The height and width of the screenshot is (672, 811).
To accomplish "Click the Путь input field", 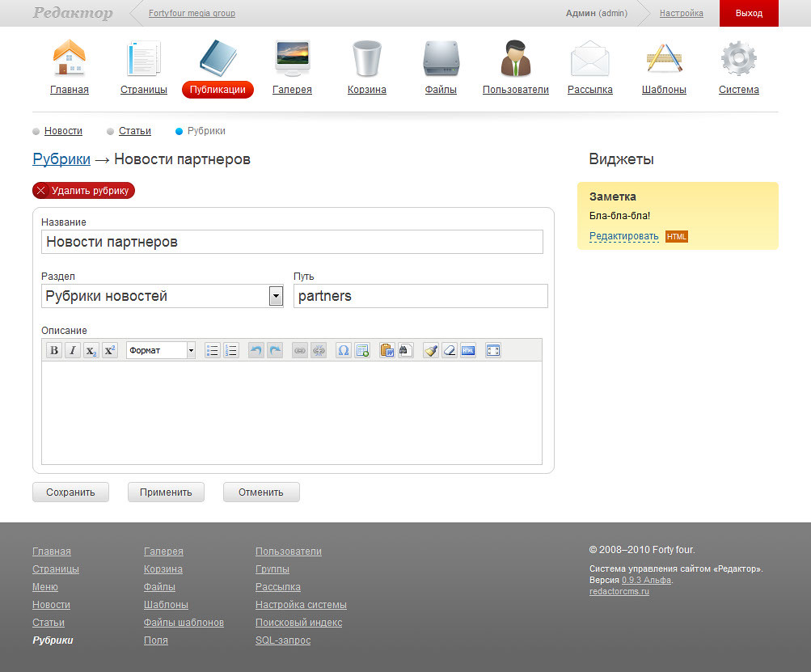I will tap(420, 296).
